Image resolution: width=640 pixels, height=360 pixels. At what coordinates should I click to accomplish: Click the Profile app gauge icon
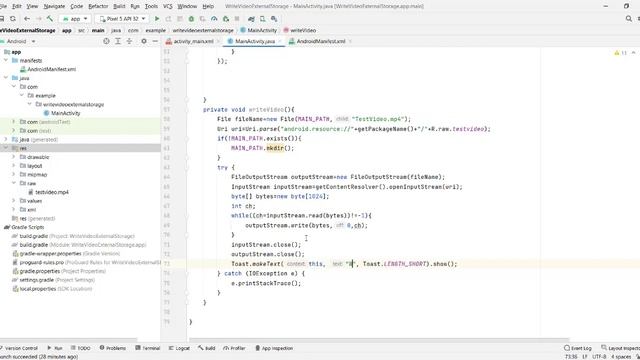(214, 19)
